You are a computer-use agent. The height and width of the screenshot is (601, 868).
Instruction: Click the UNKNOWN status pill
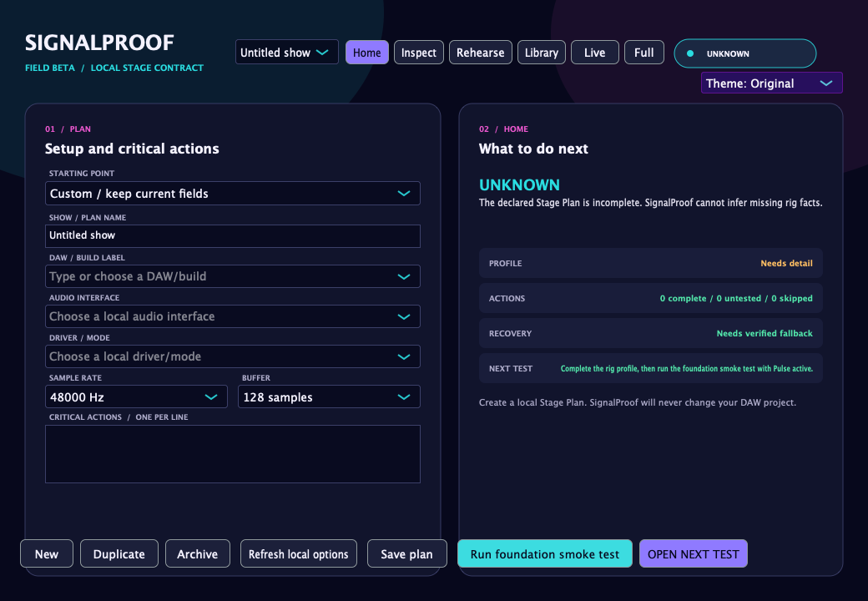tap(745, 53)
